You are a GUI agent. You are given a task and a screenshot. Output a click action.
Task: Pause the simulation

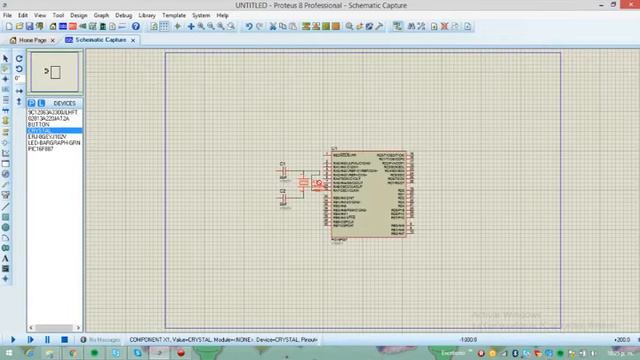click(47, 340)
